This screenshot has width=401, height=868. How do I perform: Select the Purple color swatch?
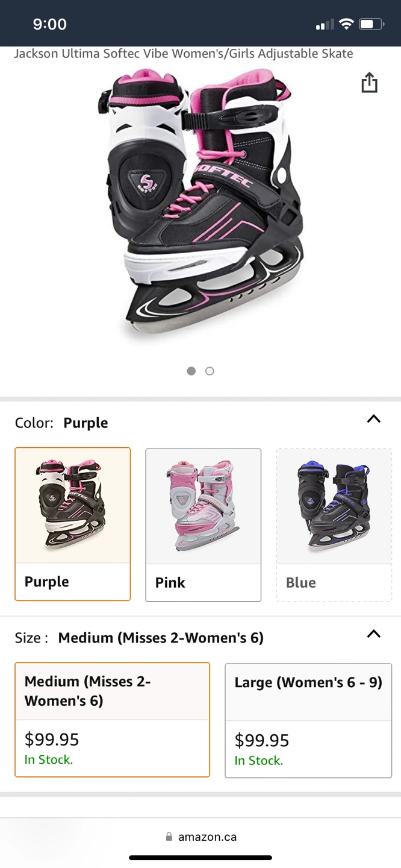[x=73, y=524]
